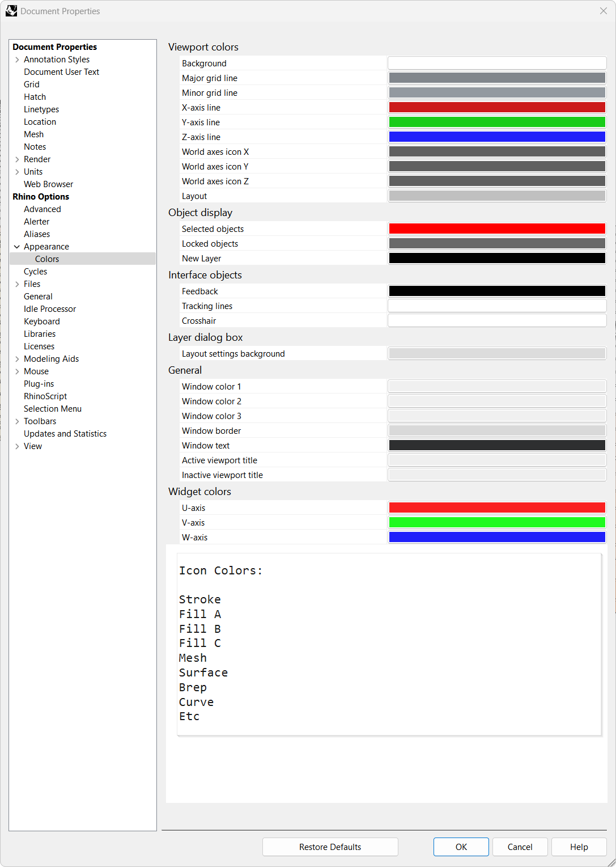Open Licenses options

click(x=39, y=346)
